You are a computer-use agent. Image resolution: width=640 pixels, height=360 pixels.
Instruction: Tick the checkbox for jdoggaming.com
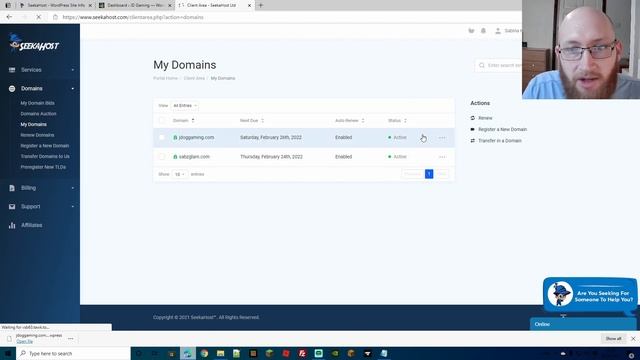[162, 138]
